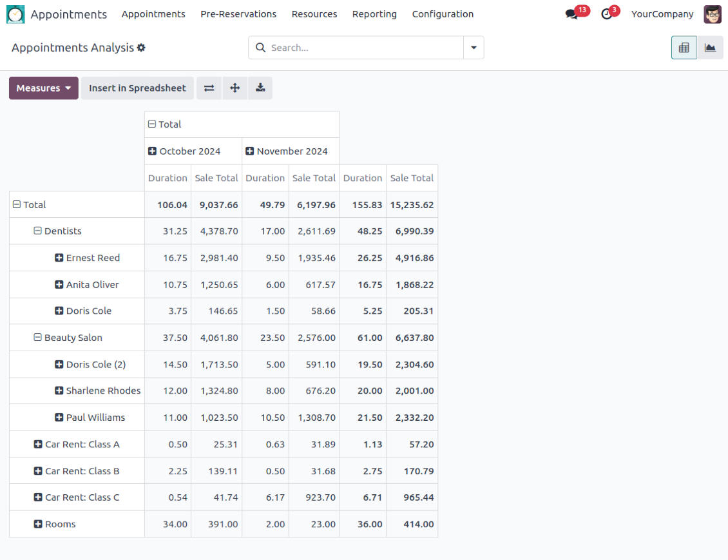Screen dimensions: 728x560
Task: Open the Reporting menu
Action: (374, 14)
